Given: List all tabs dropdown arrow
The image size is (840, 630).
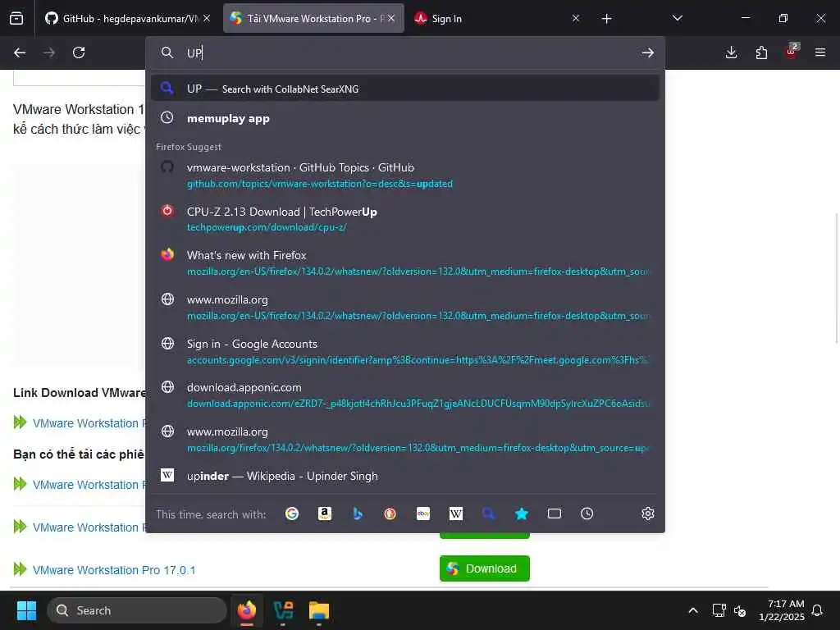Looking at the screenshot, I should click(x=677, y=18).
